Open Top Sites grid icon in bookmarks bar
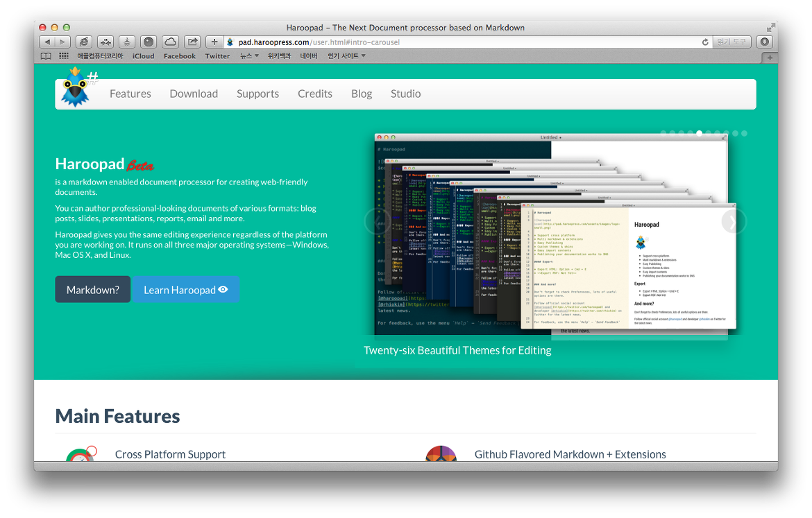This screenshot has width=812, height=518. 64,56
